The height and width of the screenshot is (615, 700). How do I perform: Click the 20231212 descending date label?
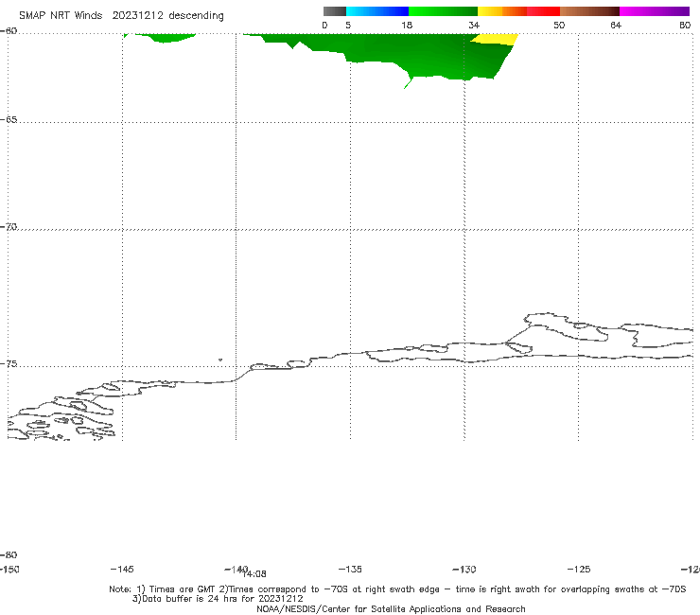coord(167,16)
